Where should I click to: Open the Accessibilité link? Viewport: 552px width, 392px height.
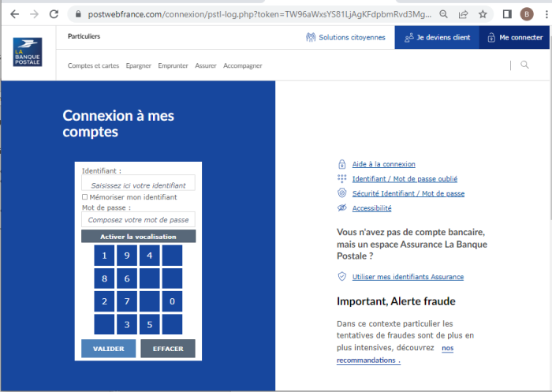point(371,208)
